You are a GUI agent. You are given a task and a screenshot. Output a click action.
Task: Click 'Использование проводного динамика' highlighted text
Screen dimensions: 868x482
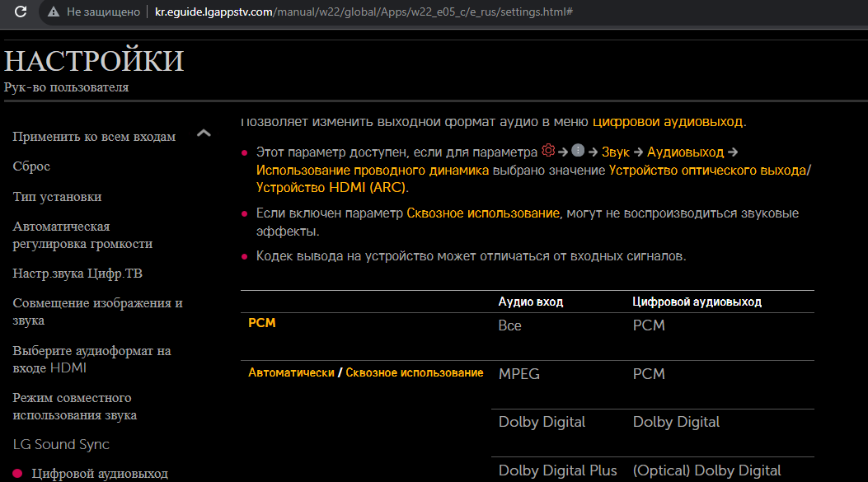373,171
